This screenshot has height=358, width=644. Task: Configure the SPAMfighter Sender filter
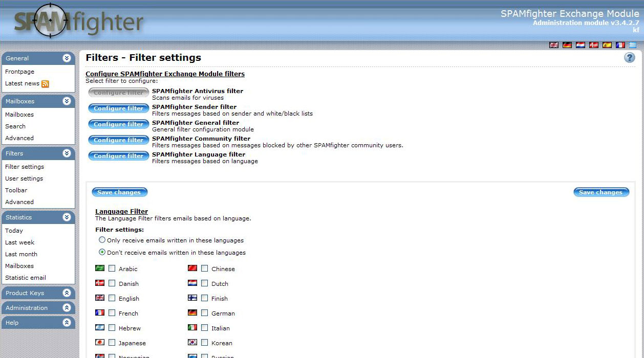point(119,108)
